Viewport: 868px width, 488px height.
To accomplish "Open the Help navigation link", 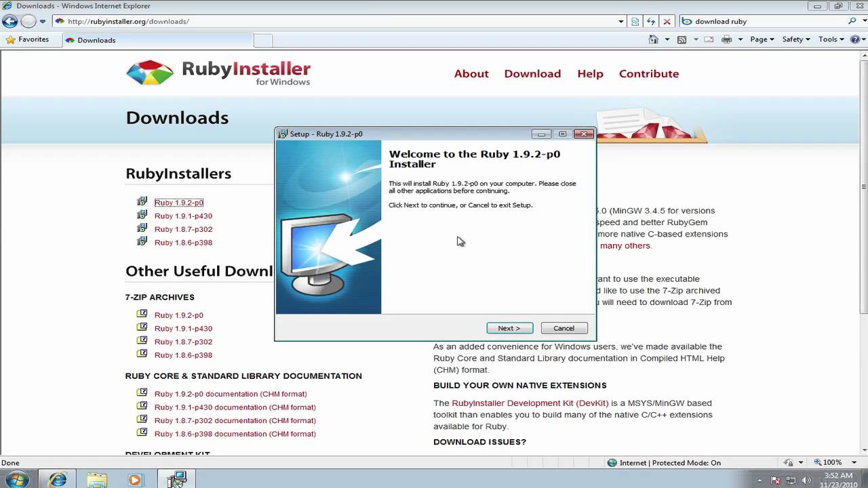I will [590, 73].
